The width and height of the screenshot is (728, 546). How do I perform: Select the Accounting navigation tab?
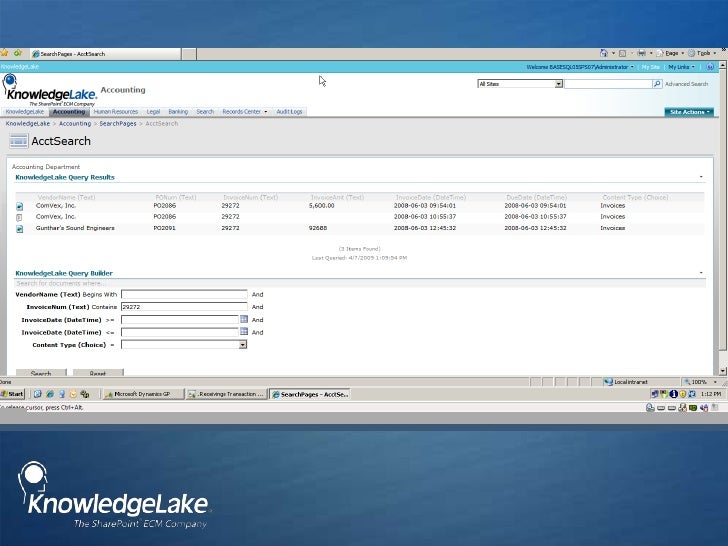69,112
